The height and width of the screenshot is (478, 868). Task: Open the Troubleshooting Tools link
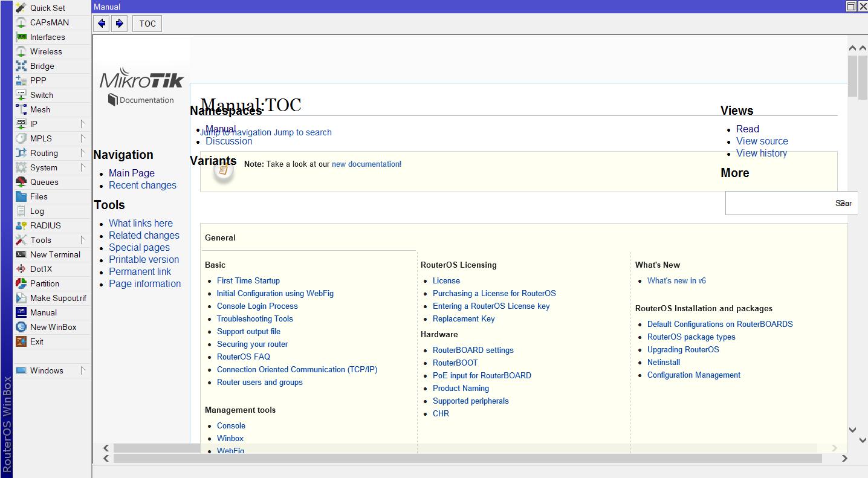click(255, 318)
